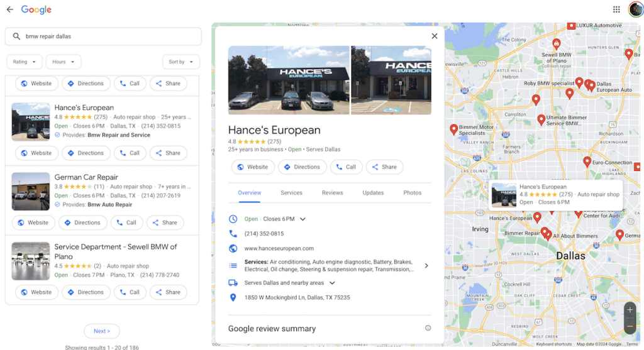
Task: Open the Google account profile avatar
Action: click(636, 9)
